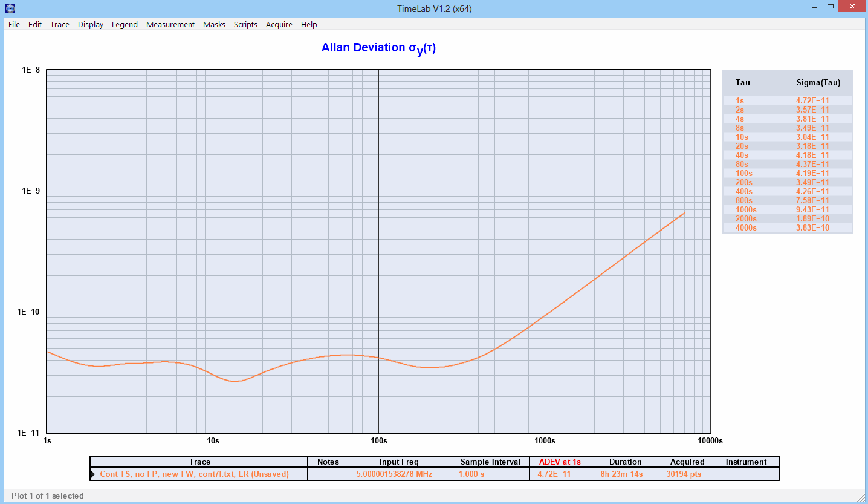868x504 pixels.
Task: Click the trace selection arrow marker
Action: coord(93,474)
